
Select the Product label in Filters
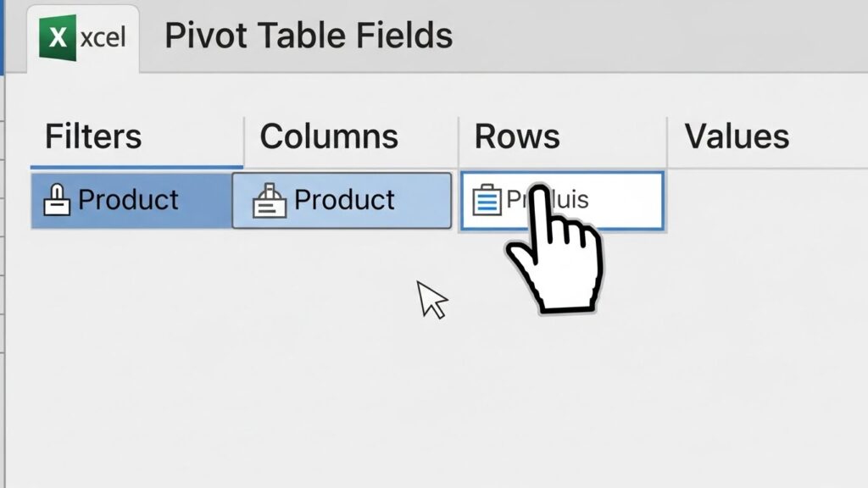pyautogui.click(x=128, y=200)
